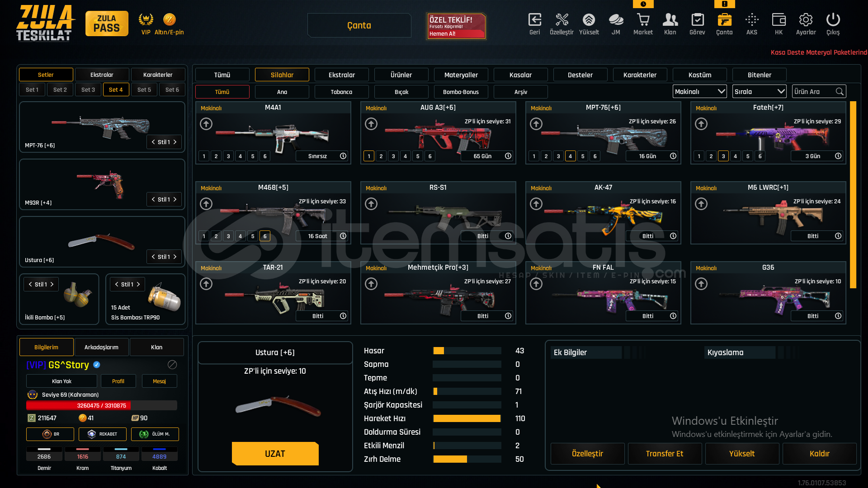
Task: Next style arrow for Ustura [+6] slot
Action: (175, 257)
